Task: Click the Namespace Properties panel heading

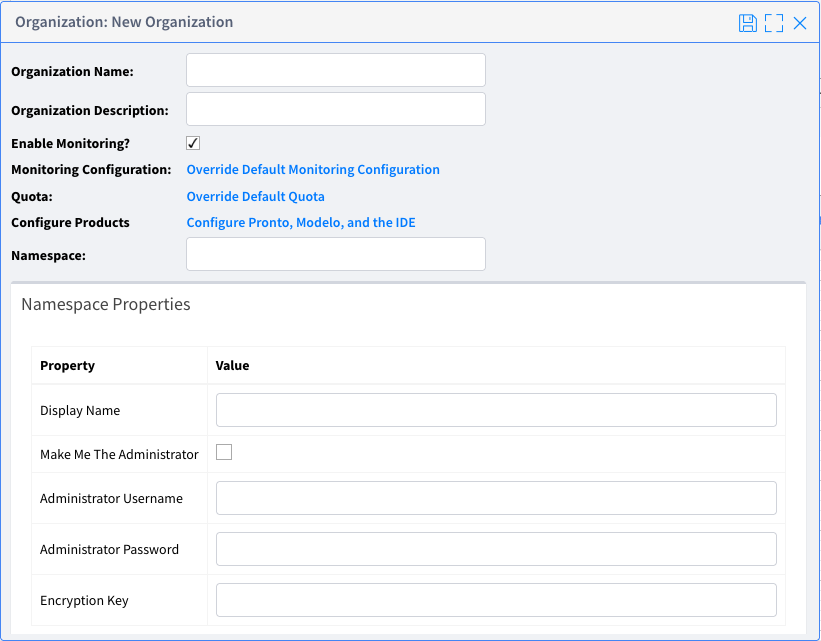Action: tap(106, 305)
